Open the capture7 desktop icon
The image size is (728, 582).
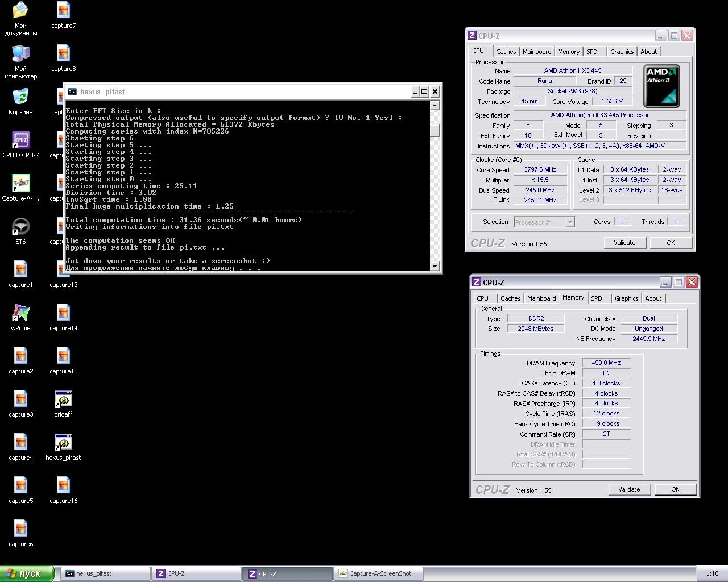click(63, 15)
